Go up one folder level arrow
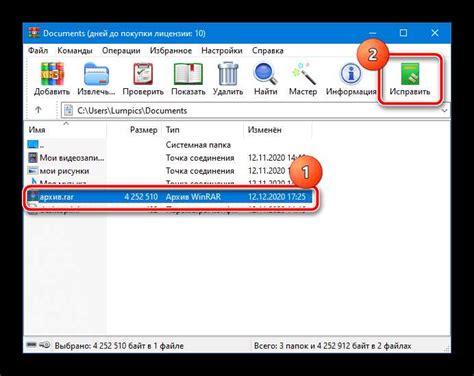The height and width of the screenshot is (376, 474). (38, 110)
